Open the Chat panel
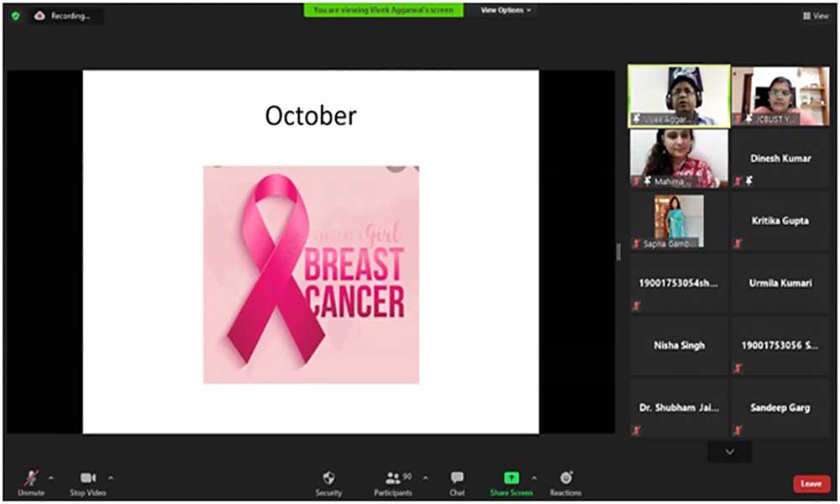The width and height of the screenshot is (840, 504). (457, 482)
